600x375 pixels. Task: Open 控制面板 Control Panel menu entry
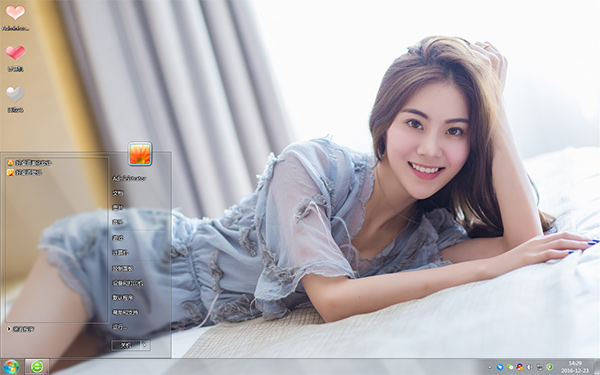click(x=122, y=269)
